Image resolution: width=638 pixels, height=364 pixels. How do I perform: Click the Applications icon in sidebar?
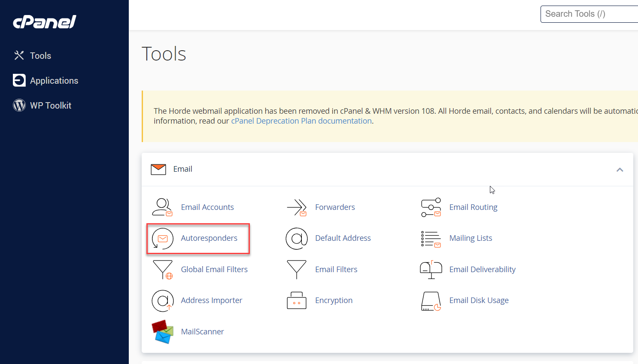tap(19, 80)
